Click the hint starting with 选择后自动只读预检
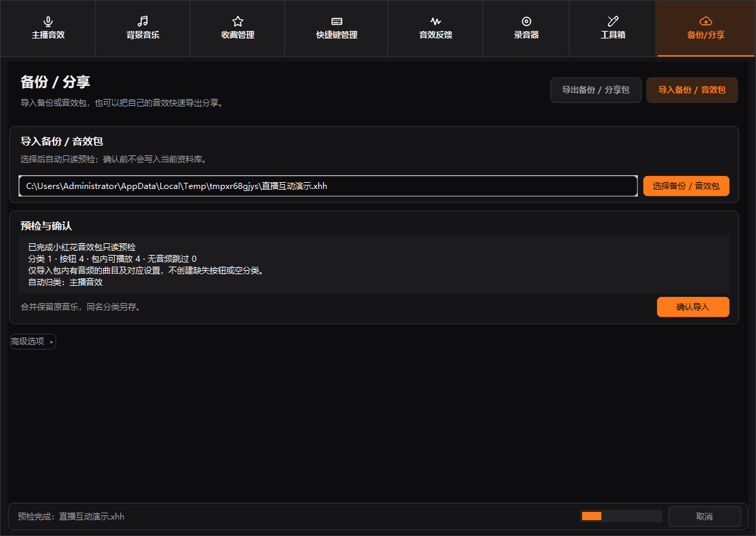 coord(115,159)
